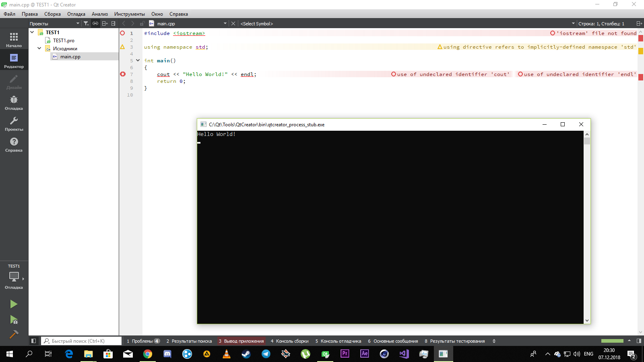The height and width of the screenshot is (362, 644).
Task: Collapse the TEST1 project tree node
Action: (32, 32)
